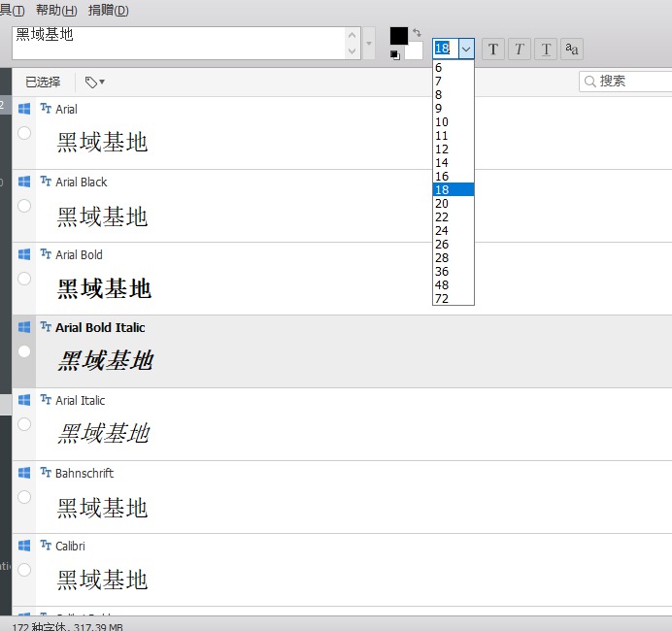Click the Calibri font name
672x631 pixels.
70,547
